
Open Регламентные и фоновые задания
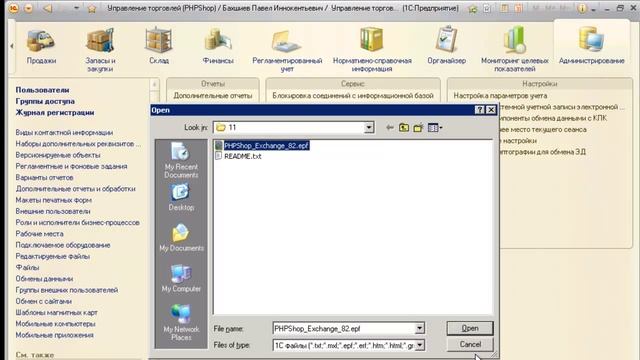tap(71, 167)
